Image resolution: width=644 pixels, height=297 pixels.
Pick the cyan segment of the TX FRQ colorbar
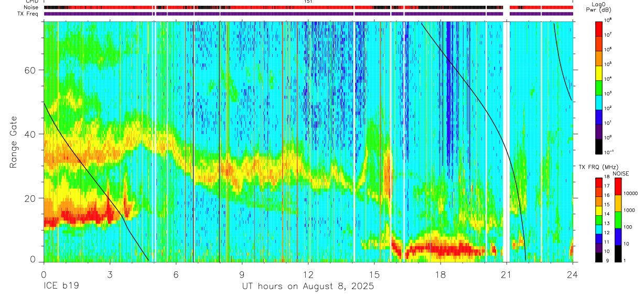tap(598, 229)
